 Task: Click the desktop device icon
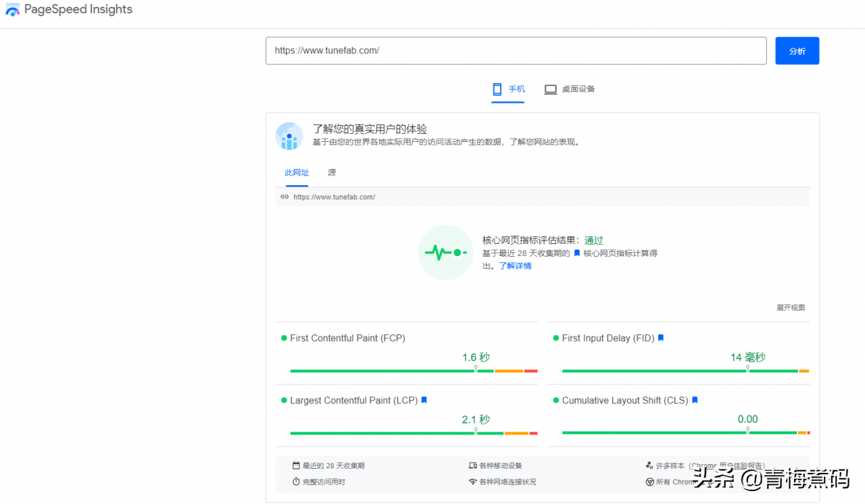(x=551, y=89)
